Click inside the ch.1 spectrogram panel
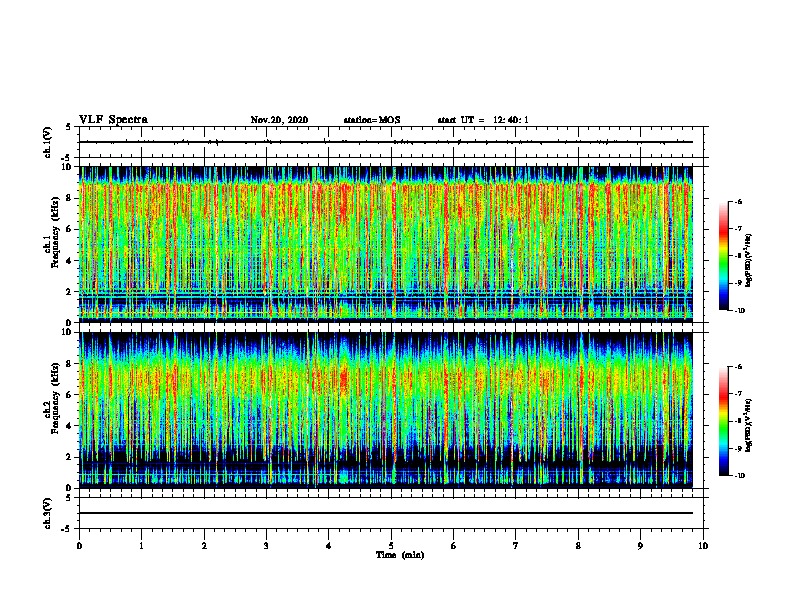Screen dimensions: 792x612 [386, 244]
